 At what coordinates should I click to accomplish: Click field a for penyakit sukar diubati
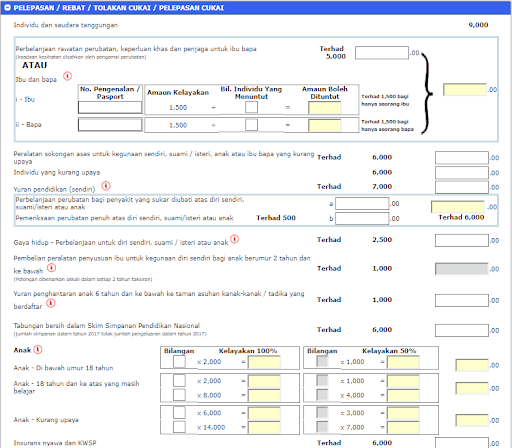click(x=362, y=203)
